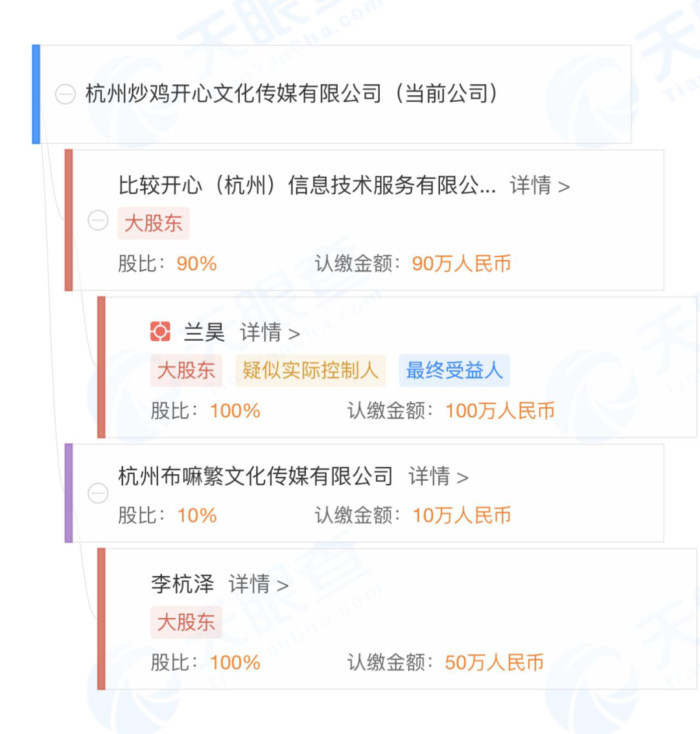Collapse the 杭州炒鸡开心文化传媒有限公司 root node

pos(65,95)
